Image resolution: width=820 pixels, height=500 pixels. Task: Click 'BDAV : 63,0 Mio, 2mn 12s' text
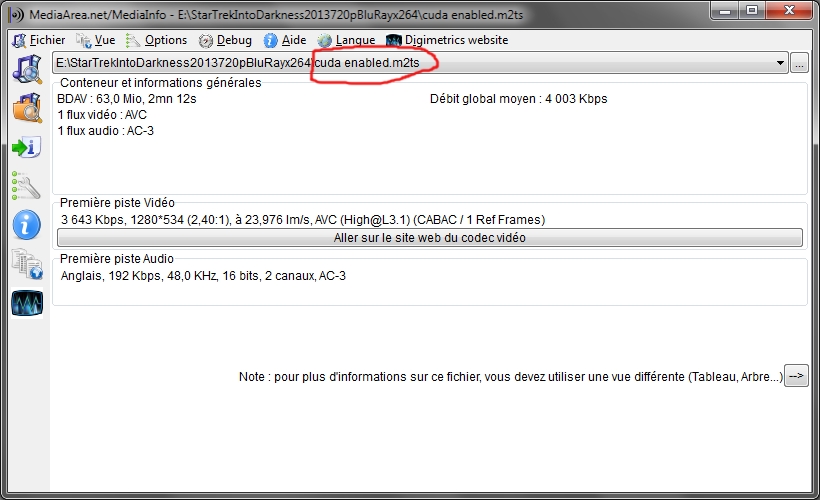(127, 99)
